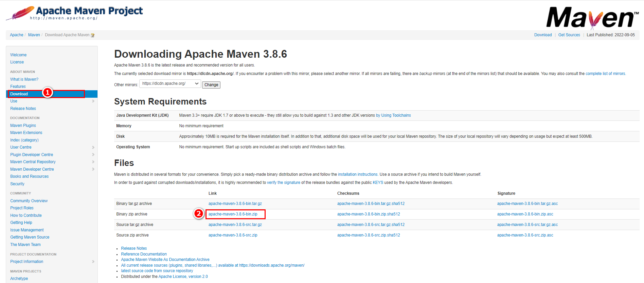Click the Apache breadcrumb link
This screenshot has height=283, width=644.
pos(17,35)
